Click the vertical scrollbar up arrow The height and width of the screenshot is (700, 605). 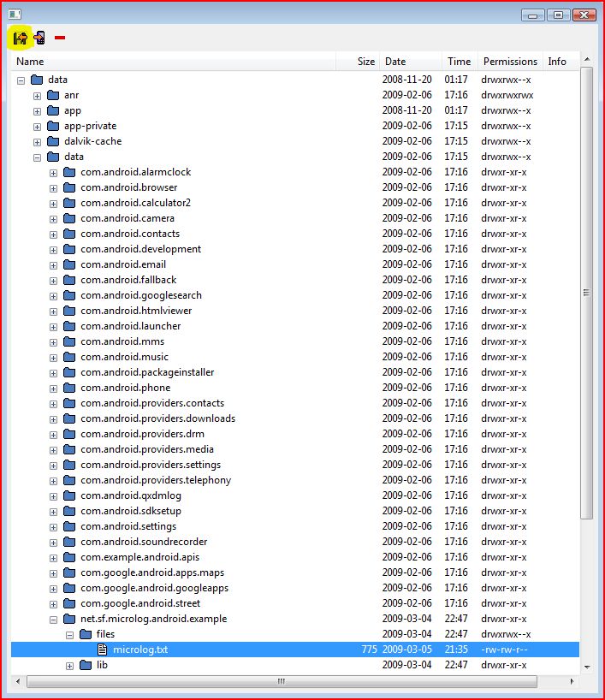click(587, 59)
